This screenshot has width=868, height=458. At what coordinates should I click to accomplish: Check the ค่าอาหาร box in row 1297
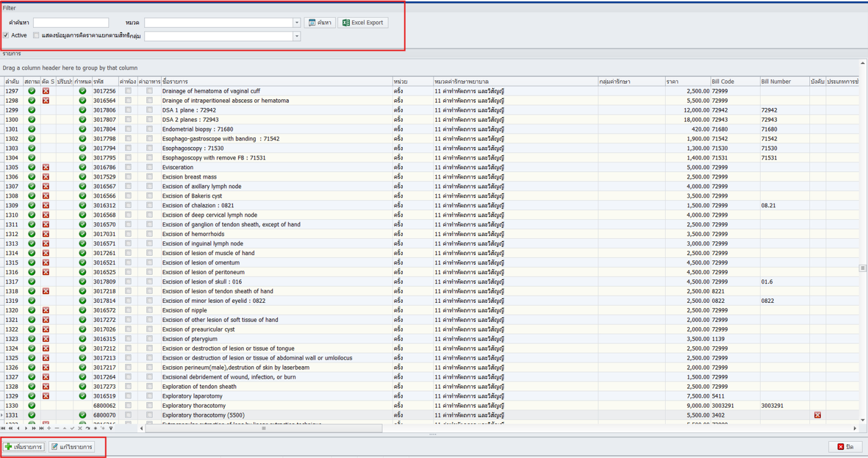(x=150, y=91)
